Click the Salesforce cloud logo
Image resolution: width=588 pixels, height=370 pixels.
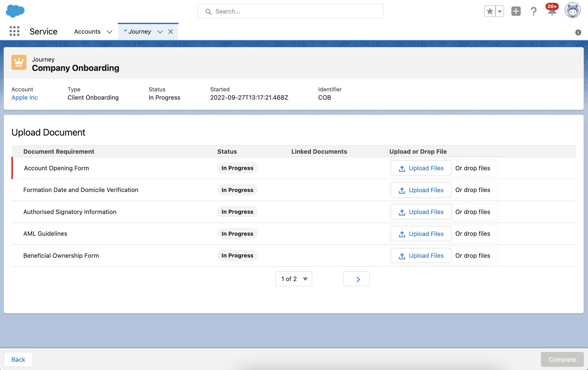pos(15,11)
